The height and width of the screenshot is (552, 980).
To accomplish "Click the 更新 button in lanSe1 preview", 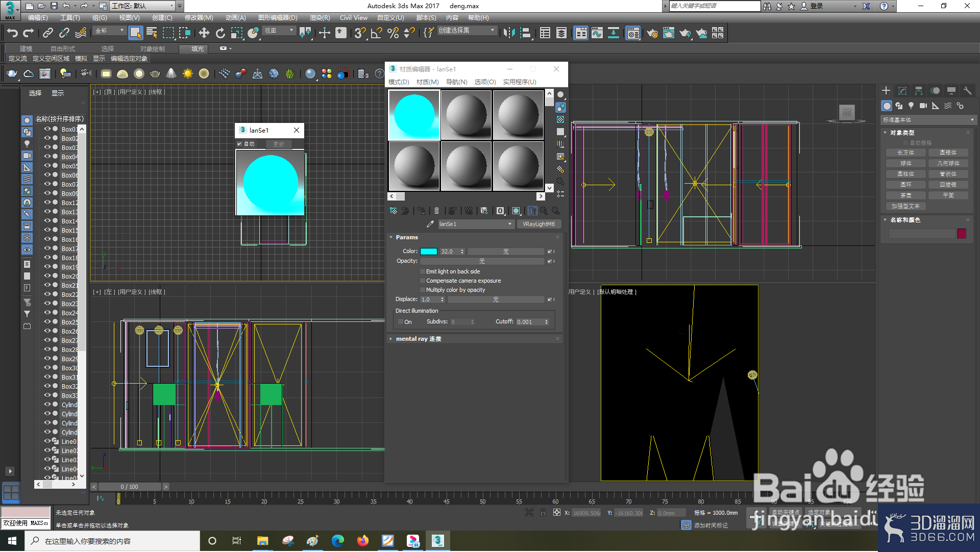I will [x=278, y=144].
